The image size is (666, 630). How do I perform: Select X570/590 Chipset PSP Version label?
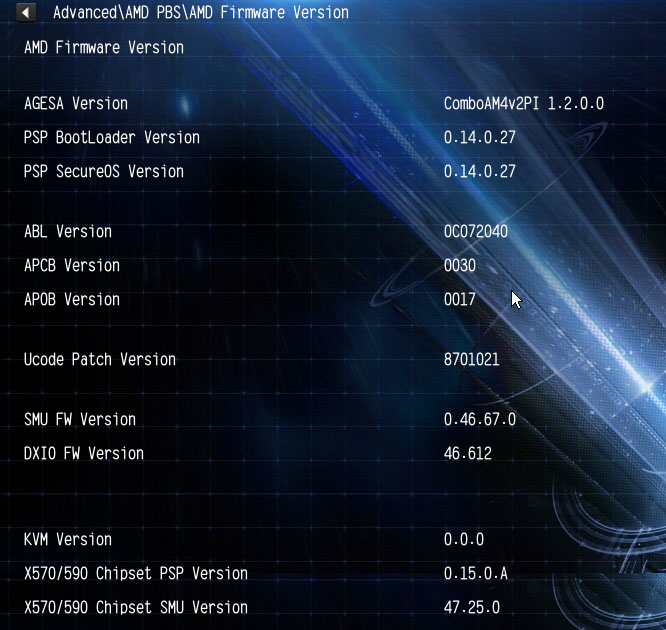(x=136, y=573)
